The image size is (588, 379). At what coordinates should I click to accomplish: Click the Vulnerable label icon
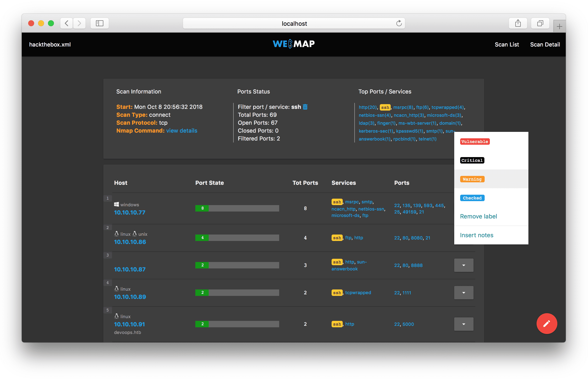pos(475,142)
